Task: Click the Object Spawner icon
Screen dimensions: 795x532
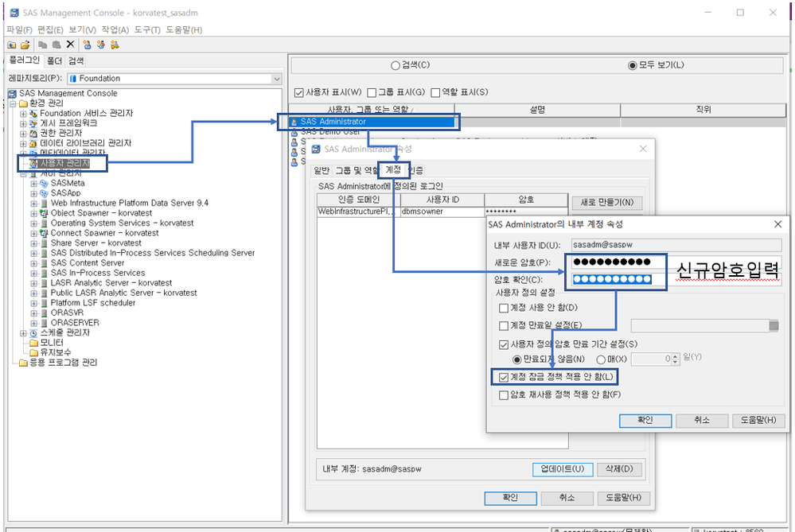Action: pos(44,213)
